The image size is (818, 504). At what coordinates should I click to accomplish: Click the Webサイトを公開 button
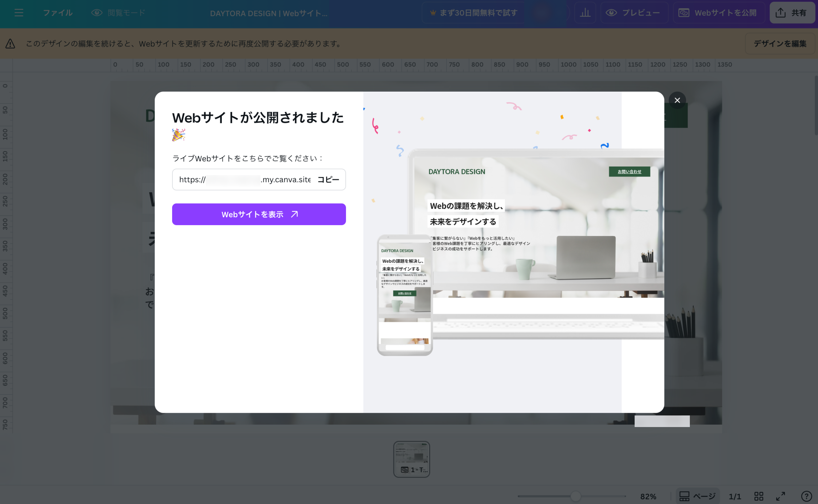tap(719, 13)
